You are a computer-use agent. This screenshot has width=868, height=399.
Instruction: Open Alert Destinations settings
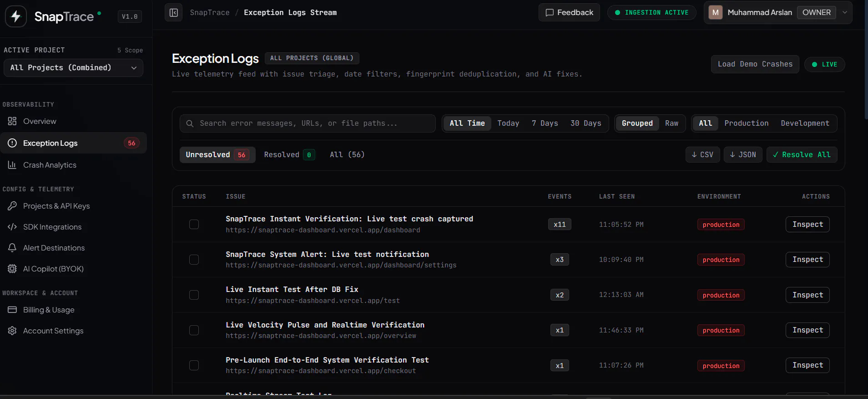pyautogui.click(x=73, y=248)
